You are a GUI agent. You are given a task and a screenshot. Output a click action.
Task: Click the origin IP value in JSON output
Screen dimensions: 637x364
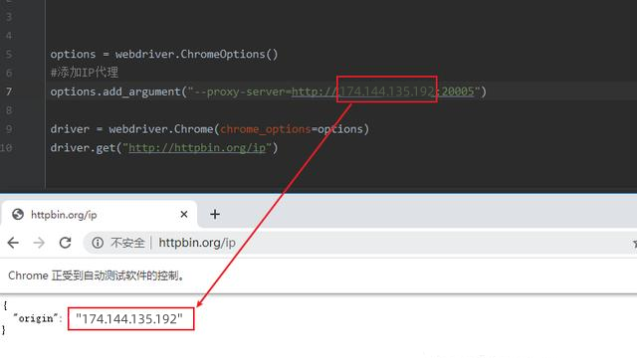coord(130,319)
